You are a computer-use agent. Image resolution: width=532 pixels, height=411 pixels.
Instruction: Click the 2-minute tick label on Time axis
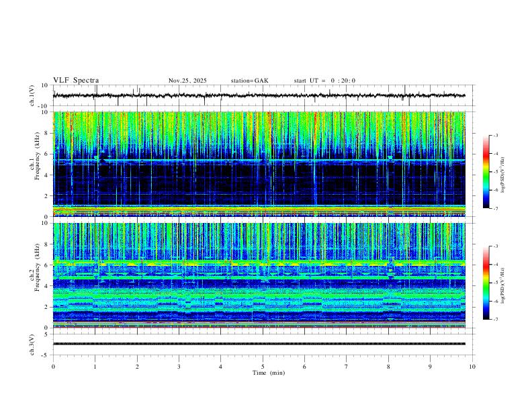click(x=137, y=367)
